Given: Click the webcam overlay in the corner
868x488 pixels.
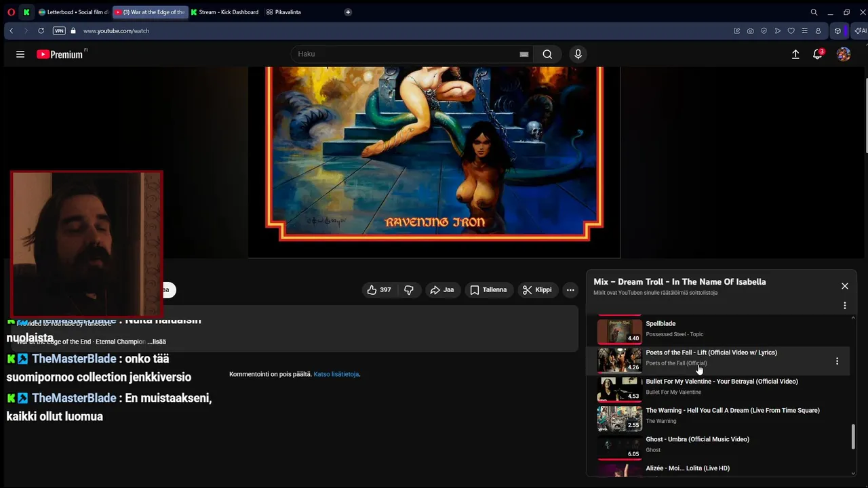Looking at the screenshot, I should (x=87, y=245).
